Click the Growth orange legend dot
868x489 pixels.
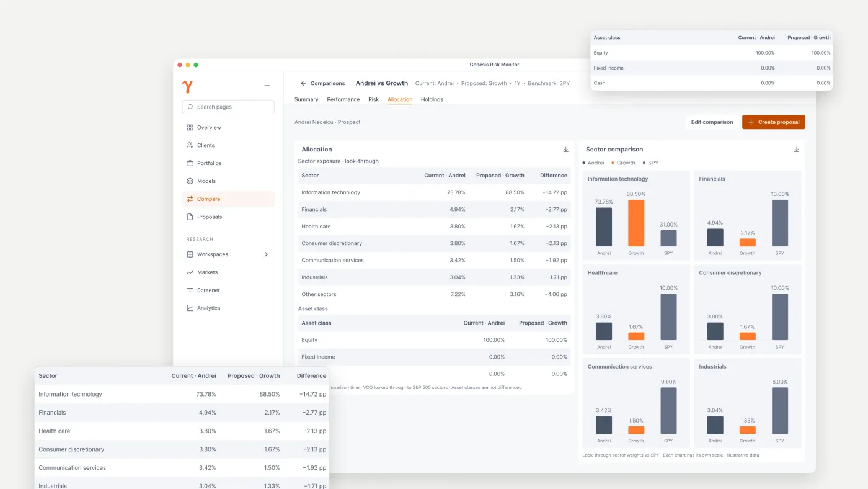tap(613, 163)
